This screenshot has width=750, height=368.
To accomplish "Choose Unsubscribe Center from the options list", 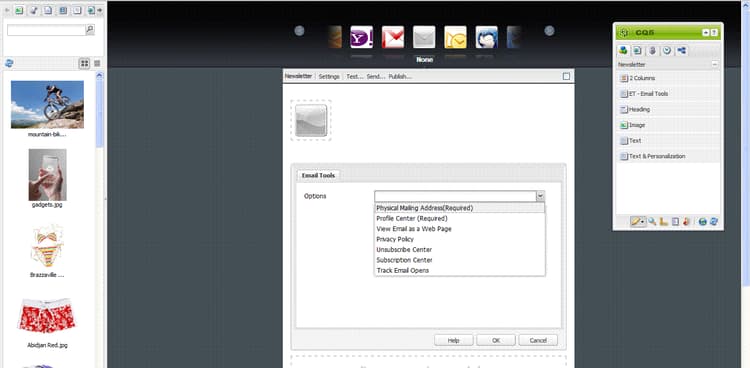I will [x=404, y=250].
